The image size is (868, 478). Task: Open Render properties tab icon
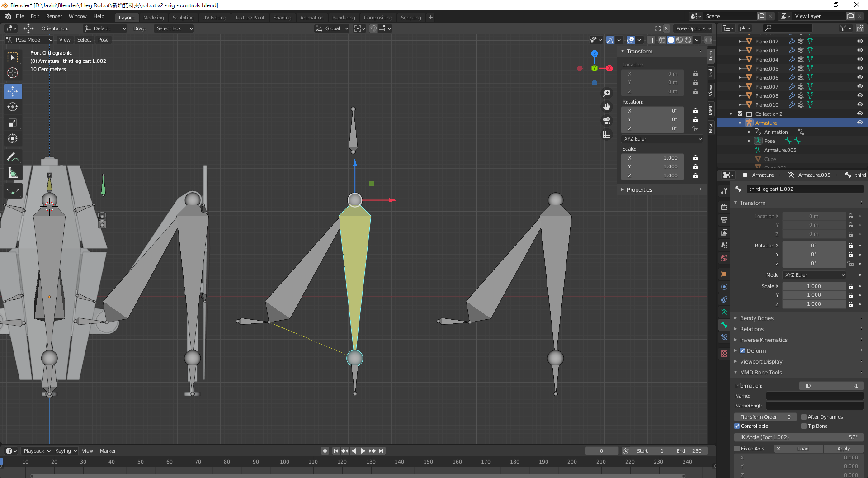pyautogui.click(x=724, y=207)
